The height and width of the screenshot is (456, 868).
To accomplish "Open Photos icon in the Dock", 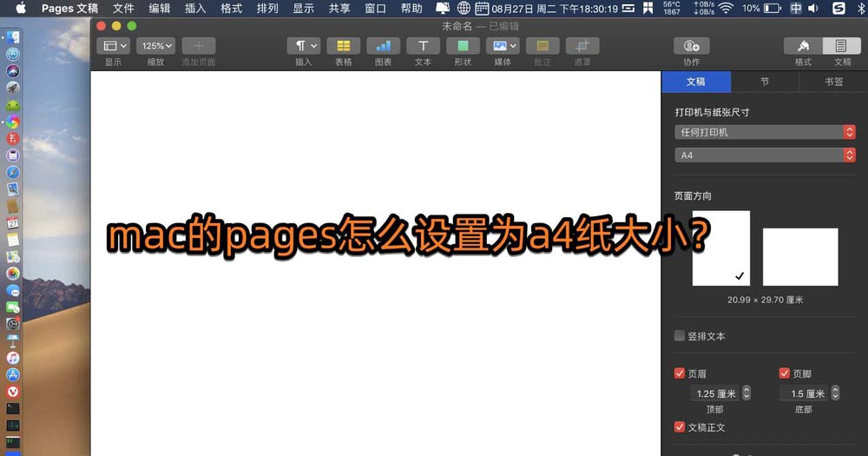I will point(13,273).
